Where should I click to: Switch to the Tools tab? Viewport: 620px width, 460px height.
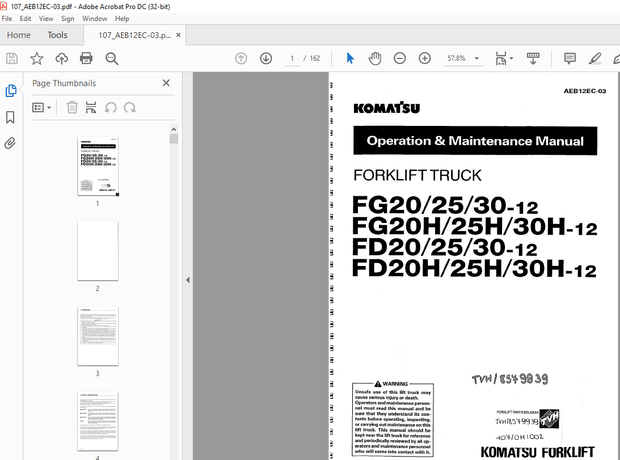57,35
